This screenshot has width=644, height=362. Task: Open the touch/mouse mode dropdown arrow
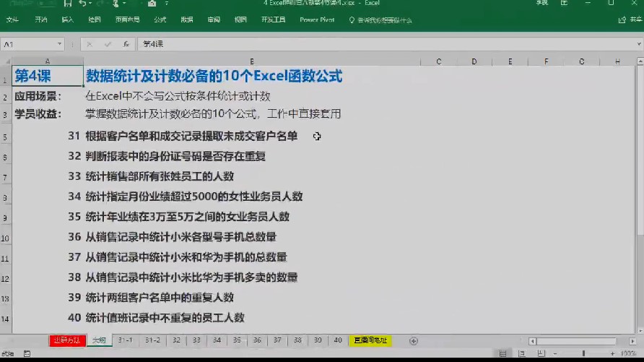pos(124,4)
